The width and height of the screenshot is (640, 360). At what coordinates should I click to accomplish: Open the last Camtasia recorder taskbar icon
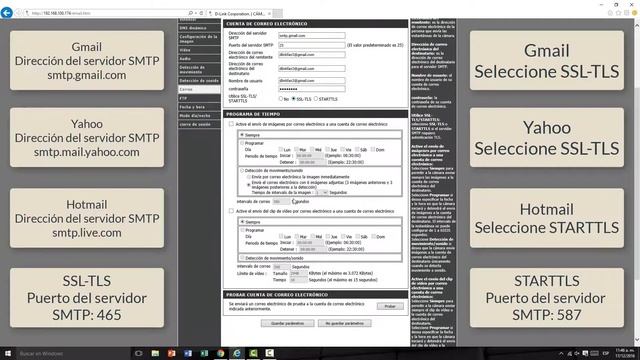click(269, 353)
